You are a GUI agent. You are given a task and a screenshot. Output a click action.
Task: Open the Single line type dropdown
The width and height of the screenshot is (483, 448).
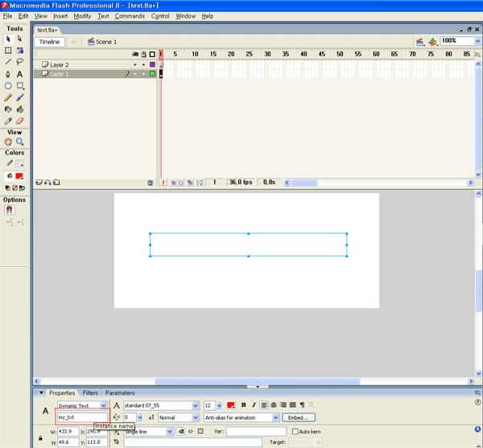pos(169,432)
